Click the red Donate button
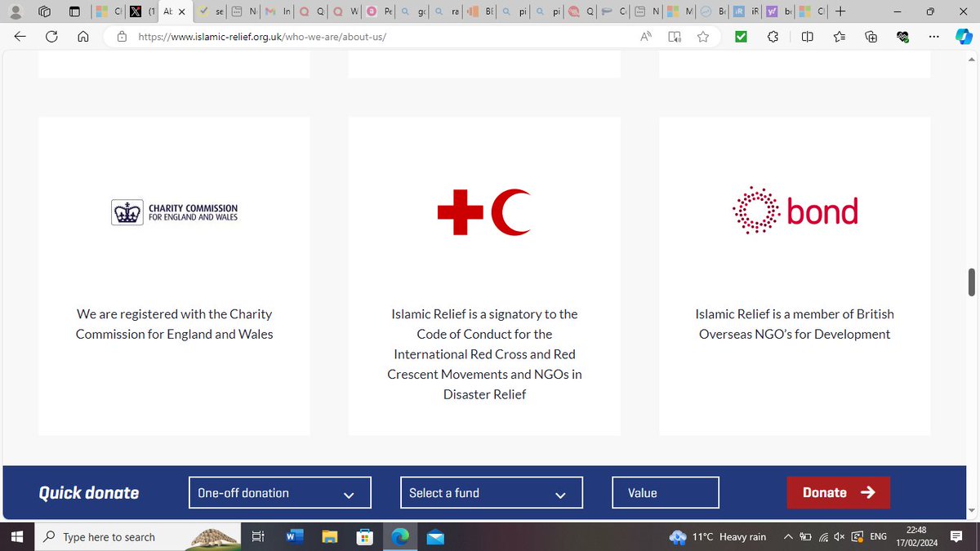 (838, 492)
